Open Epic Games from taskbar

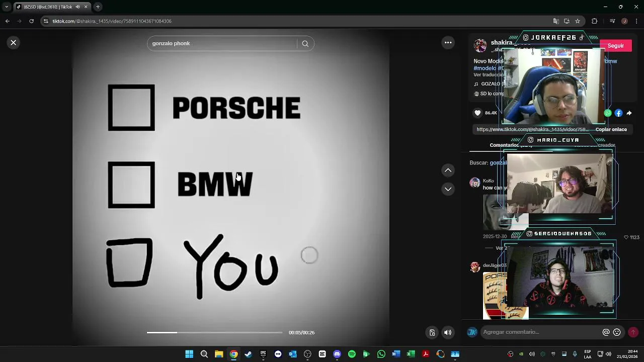(x=263, y=354)
